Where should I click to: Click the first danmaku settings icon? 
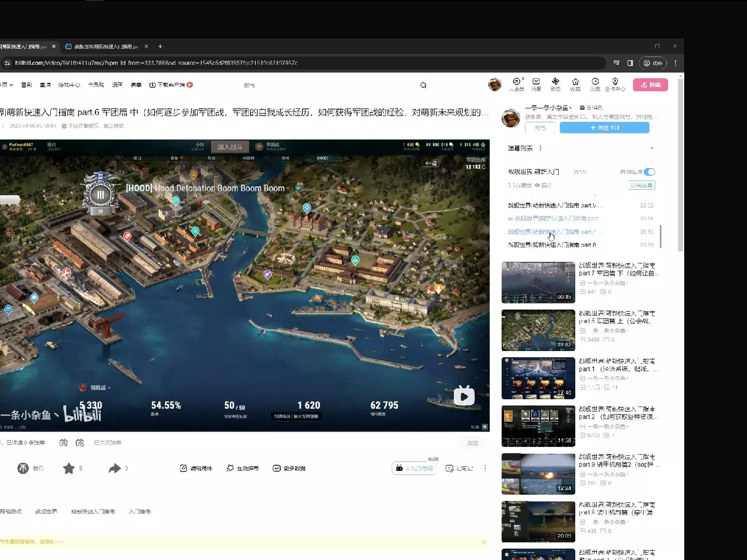click(x=63, y=443)
